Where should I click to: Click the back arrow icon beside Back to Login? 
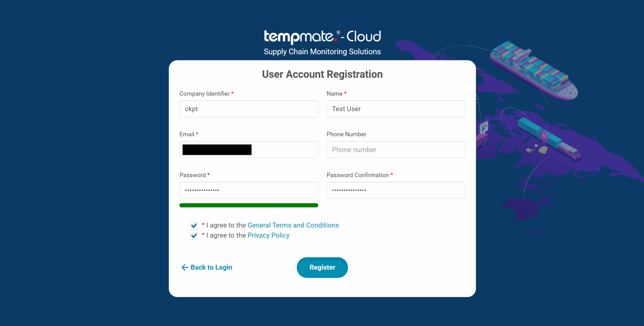(185, 268)
